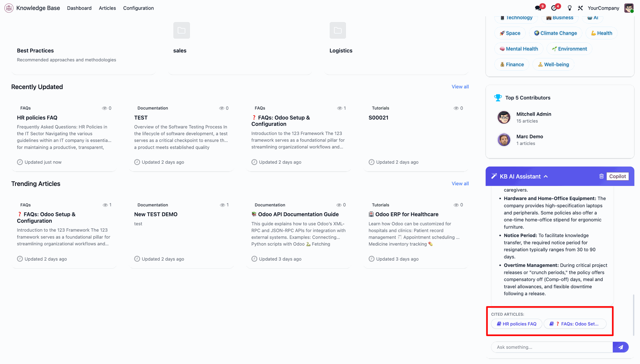The height and width of the screenshot is (364, 640).
Task: Open the Logistics category folder icon
Action: coord(338,30)
